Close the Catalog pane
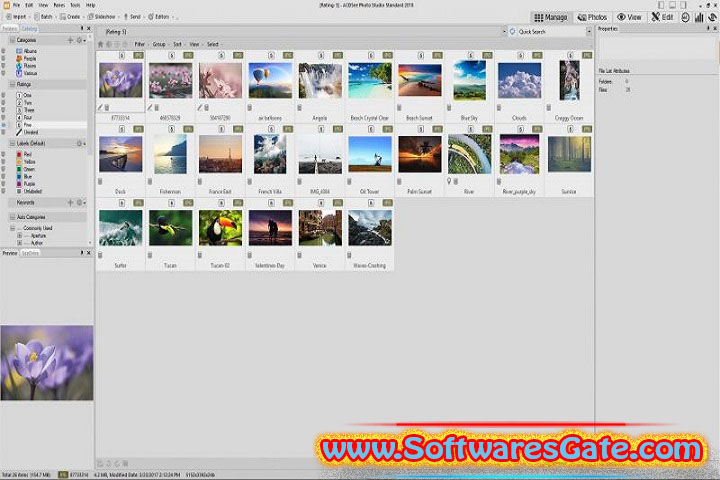 coord(89,28)
